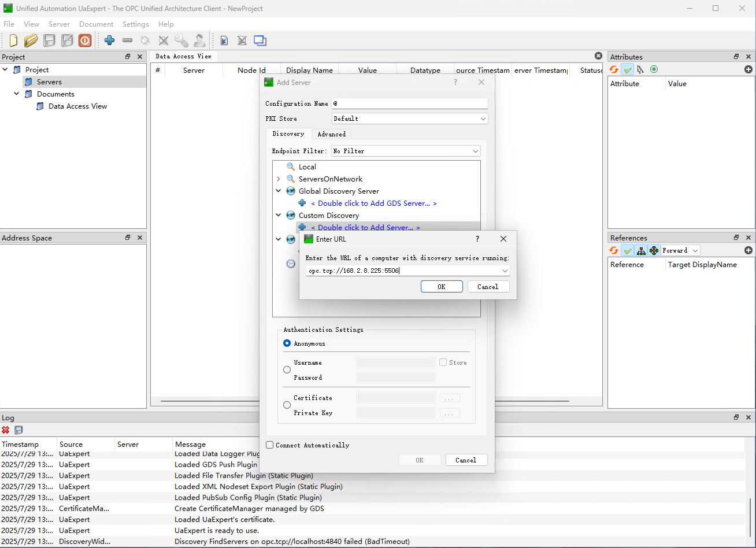Open the View menu
Screen dimensions: 756x548
pyautogui.click(x=31, y=24)
